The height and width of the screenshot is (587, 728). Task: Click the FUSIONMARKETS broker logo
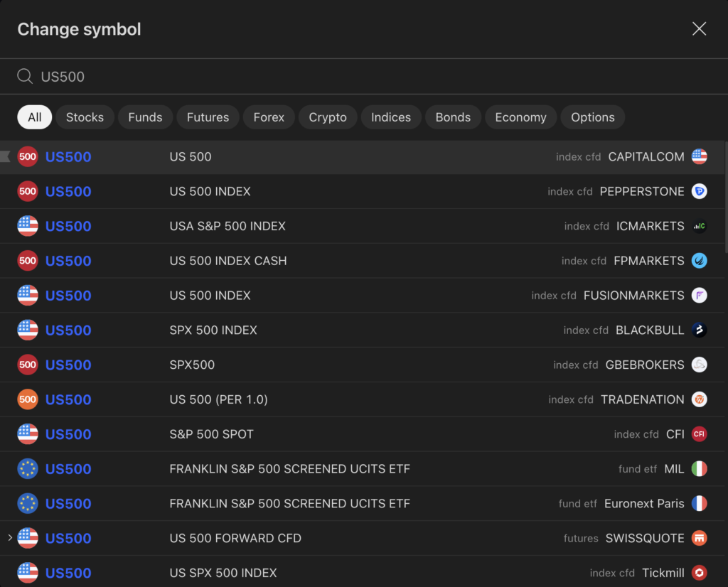[699, 295]
